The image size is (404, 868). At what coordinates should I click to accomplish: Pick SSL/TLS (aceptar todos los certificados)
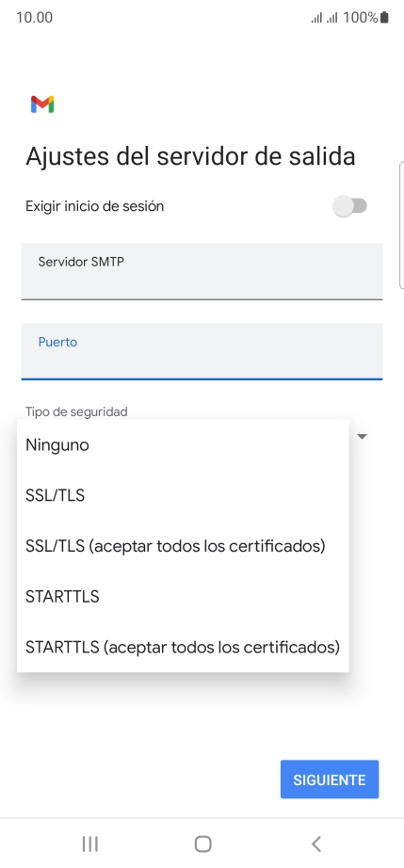point(183,546)
